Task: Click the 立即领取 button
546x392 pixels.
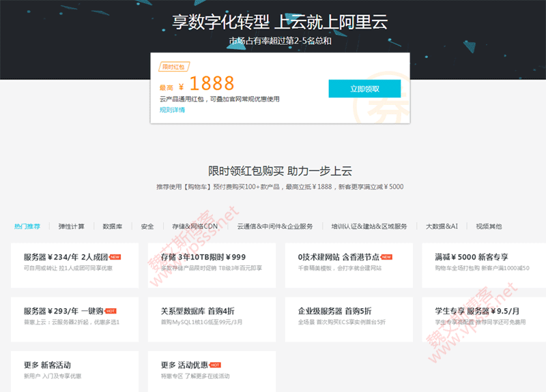Action: pyautogui.click(x=364, y=89)
